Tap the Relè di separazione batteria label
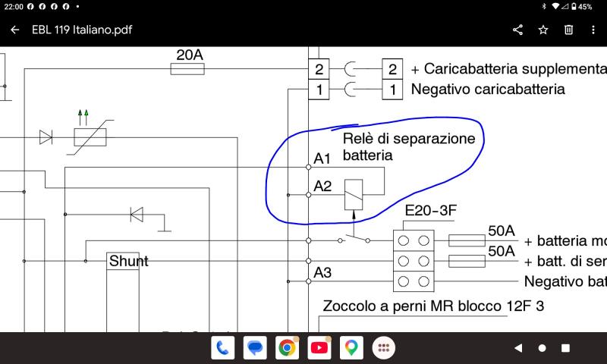The height and width of the screenshot is (364, 607). (409, 146)
